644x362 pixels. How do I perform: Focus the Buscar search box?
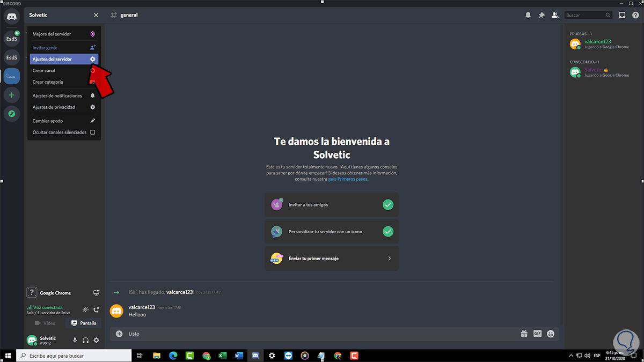(588, 15)
